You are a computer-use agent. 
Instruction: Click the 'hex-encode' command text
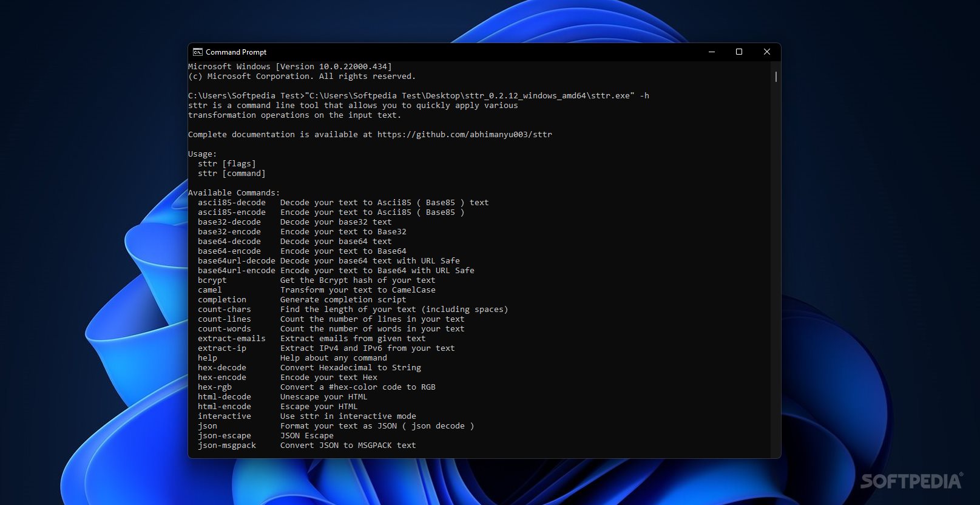click(x=222, y=378)
